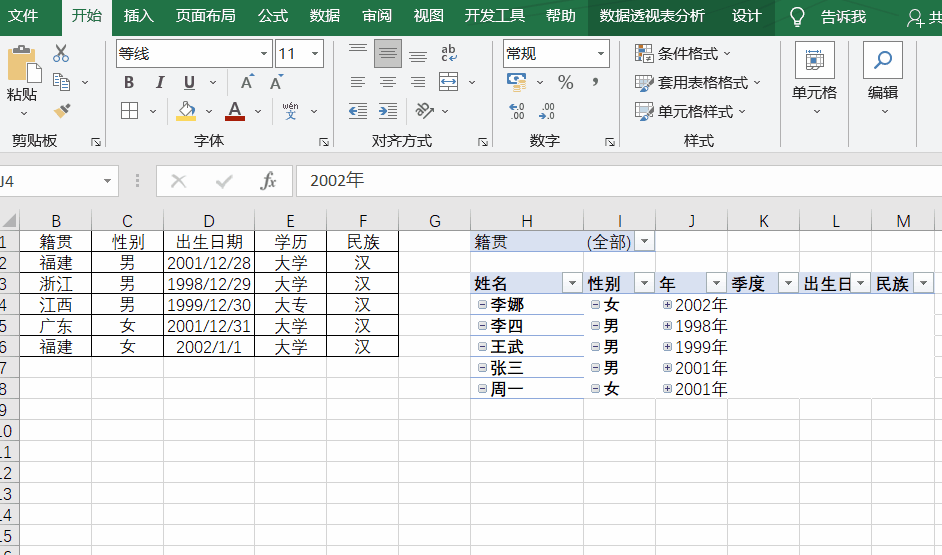Open the 年 field filter dropdown

[717, 283]
